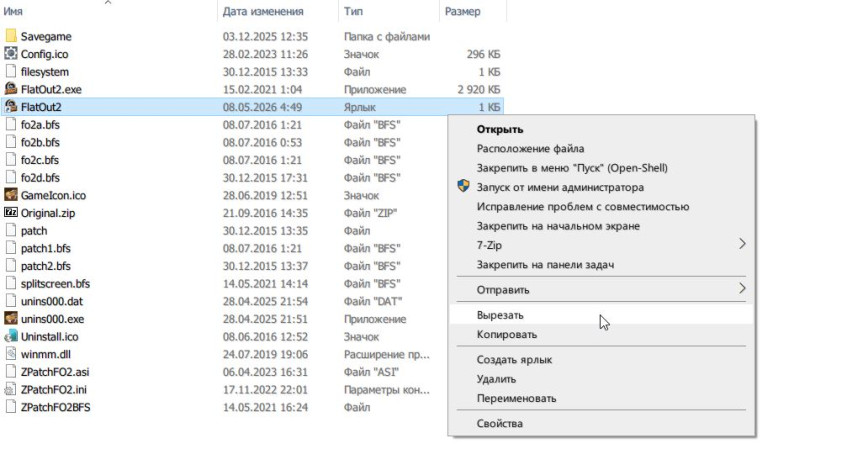847x449 pixels.
Task: Click the fo2a.bfs file icon
Action: tap(11, 124)
